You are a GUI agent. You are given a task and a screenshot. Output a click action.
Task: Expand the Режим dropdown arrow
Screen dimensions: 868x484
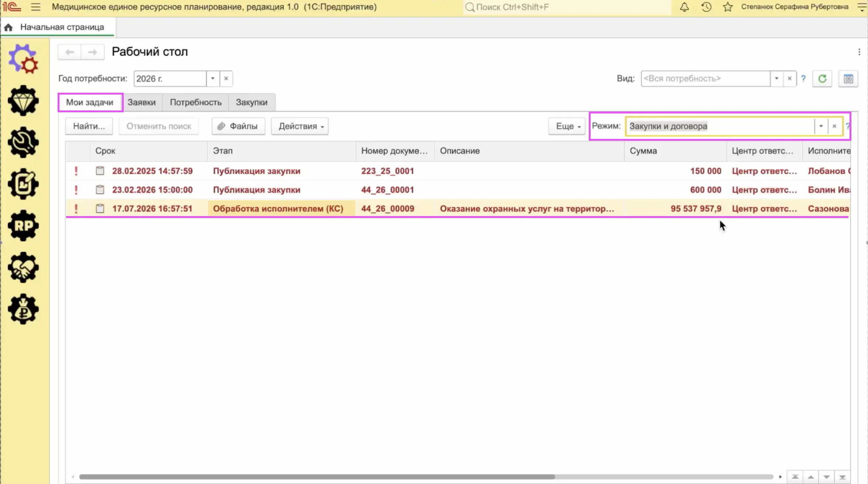click(x=821, y=126)
